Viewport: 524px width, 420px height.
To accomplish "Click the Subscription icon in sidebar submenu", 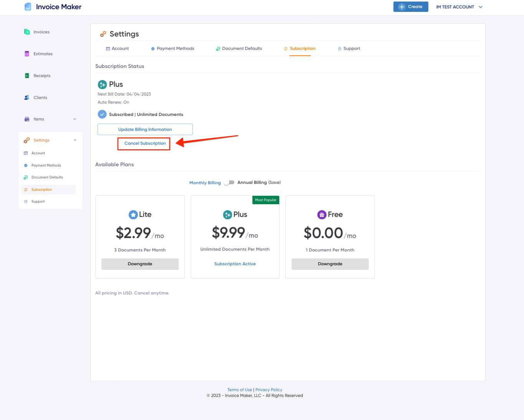I will (26, 190).
